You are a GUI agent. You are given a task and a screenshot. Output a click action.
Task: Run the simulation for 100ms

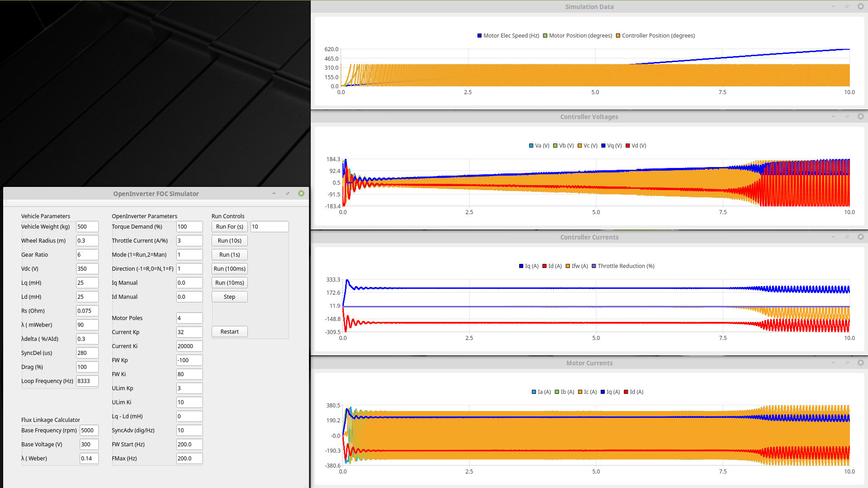click(229, 269)
